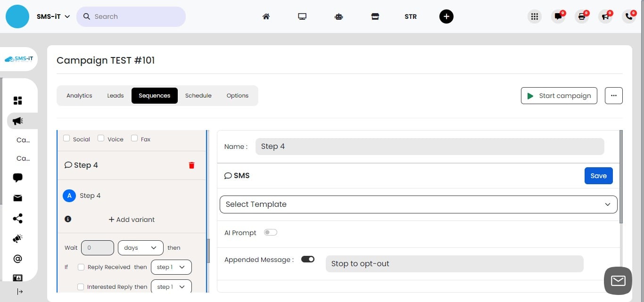Enable the AI Prompt toggle
Screen dimensions: 644x302
pyautogui.click(x=270, y=232)
